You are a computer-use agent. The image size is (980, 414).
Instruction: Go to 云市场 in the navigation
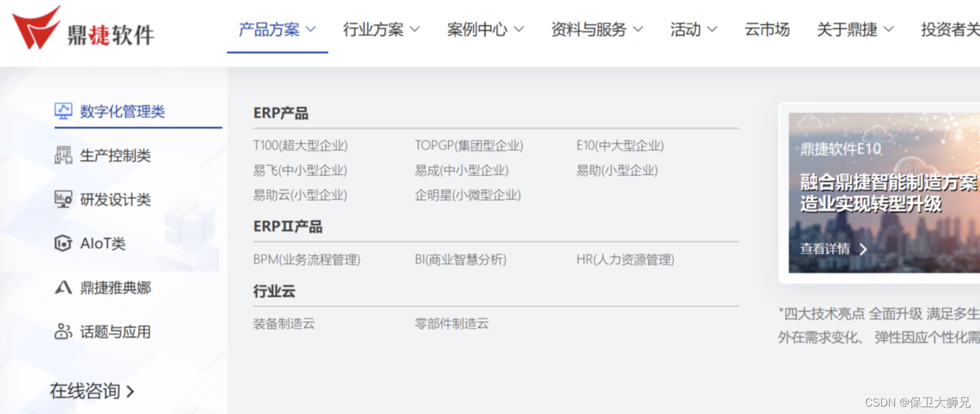767,29
